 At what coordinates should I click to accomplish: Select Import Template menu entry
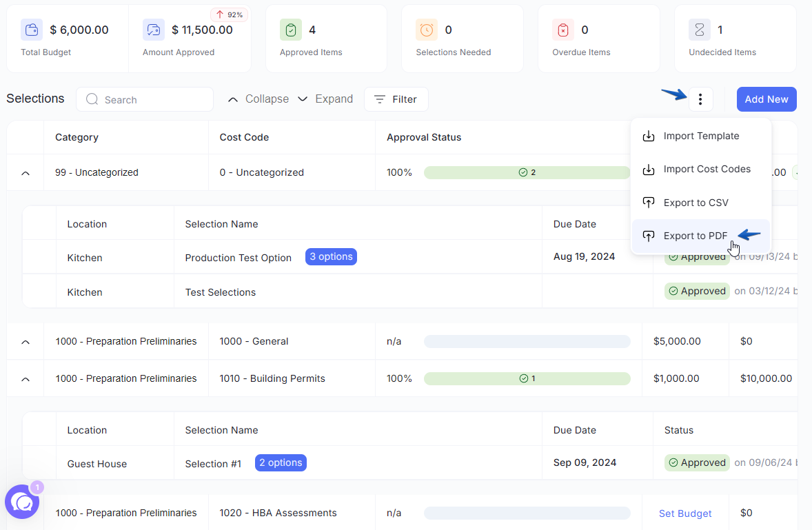pos(700,136)
